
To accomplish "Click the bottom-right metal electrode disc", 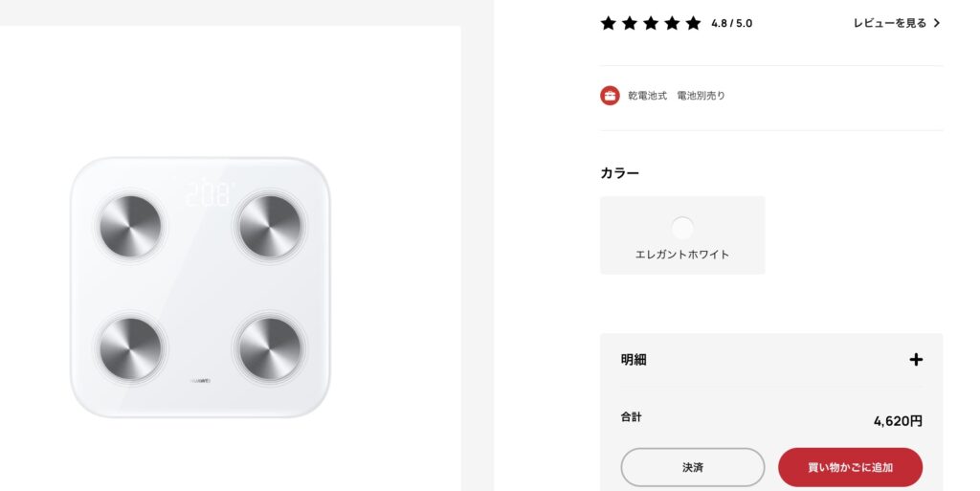I will [x=270, y=348].
